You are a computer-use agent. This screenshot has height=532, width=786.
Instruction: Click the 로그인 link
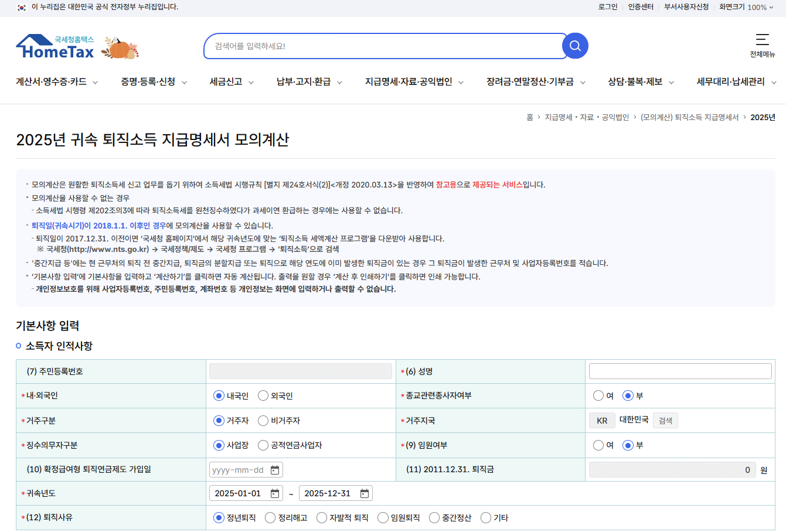608,8
